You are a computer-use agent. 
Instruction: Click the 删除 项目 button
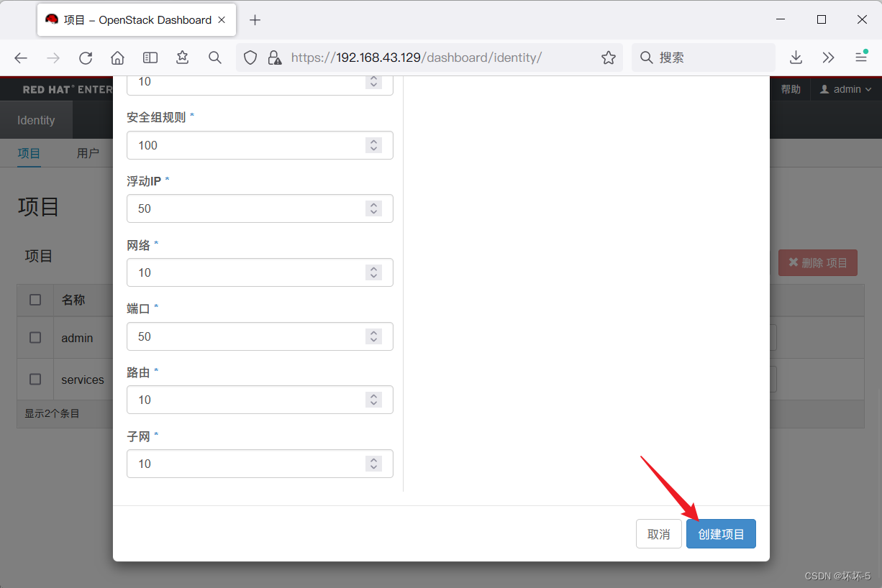(818, 263)
